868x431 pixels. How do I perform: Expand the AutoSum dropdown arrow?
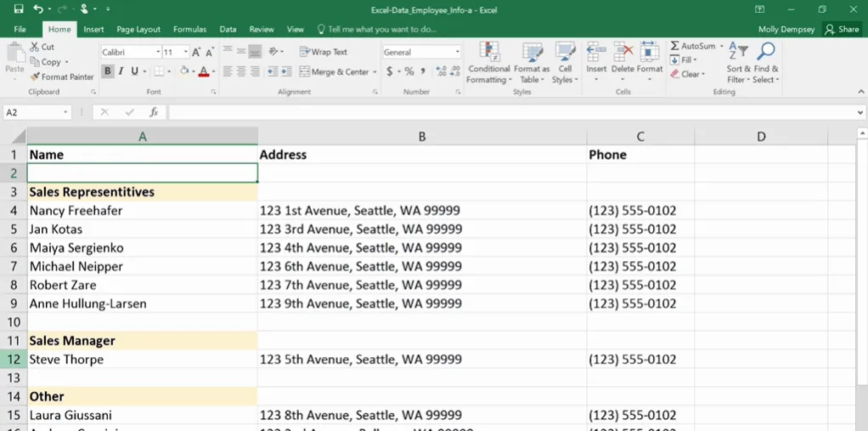click(x=721, y=47)
